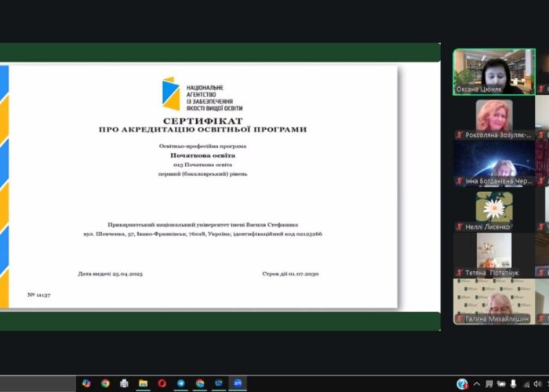Open Telegram from the taskbar

click(181, 383)
